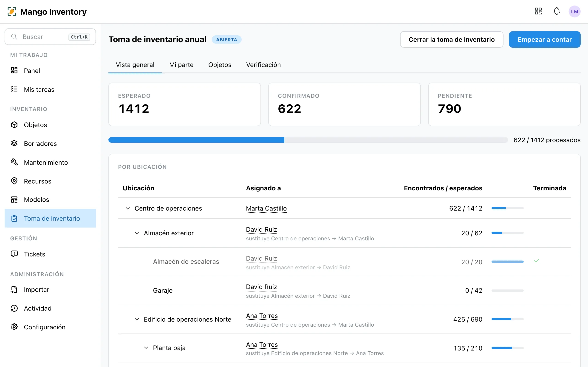The height and width of the screenshot is (367, 588).
Task: Collapse the Almacén exterior row
Action: click(137, 233)
